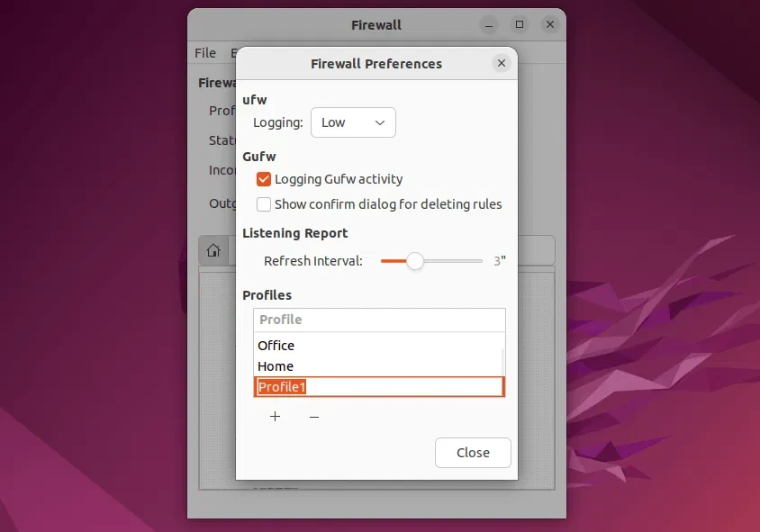
Task: Open the Home tab house icon
Action: click(x=213, y=250)
